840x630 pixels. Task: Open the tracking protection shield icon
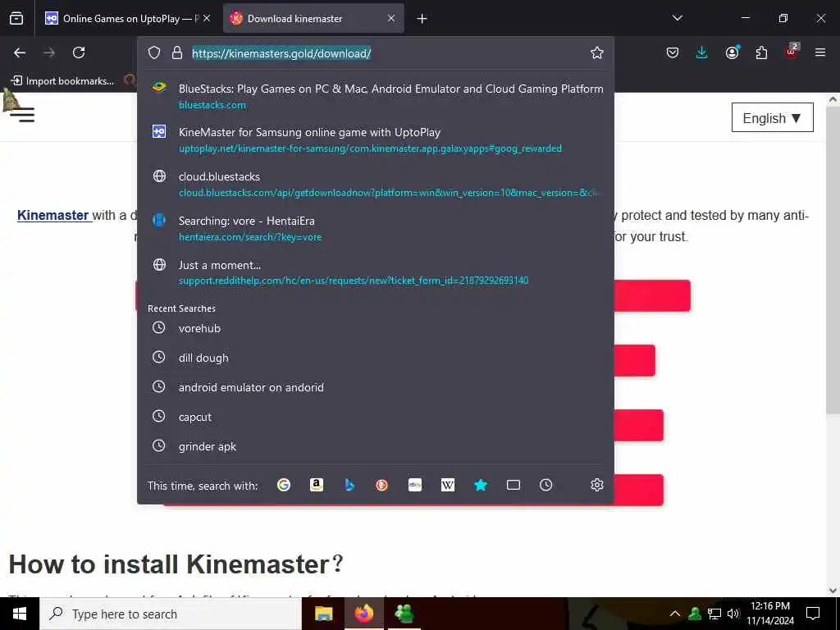[154, 52]
